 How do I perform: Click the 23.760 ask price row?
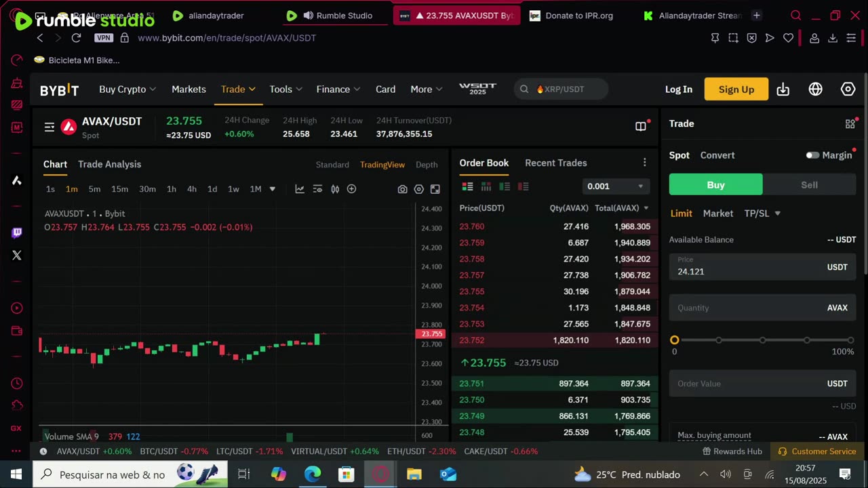point(555,226)
